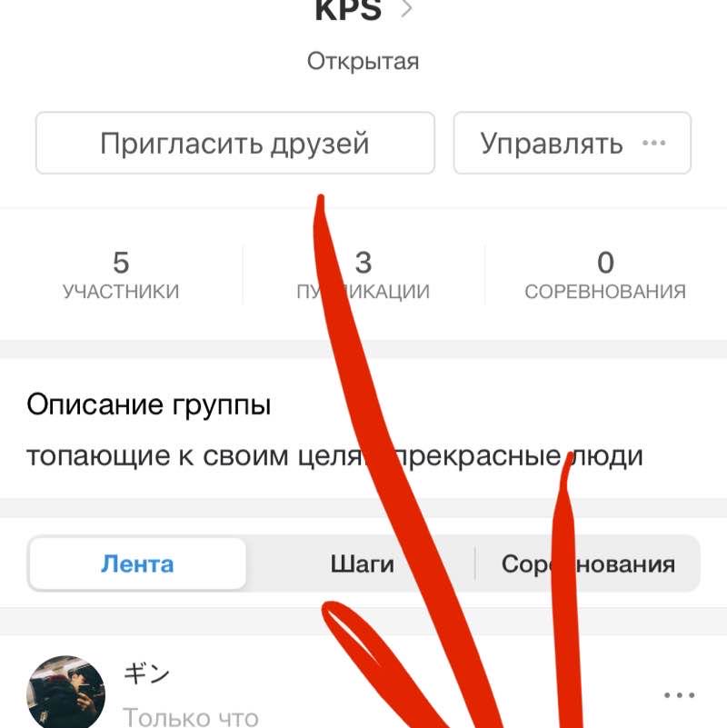Tap the number 5 participants count
The image size is (727, 728).
coord(121,263)
